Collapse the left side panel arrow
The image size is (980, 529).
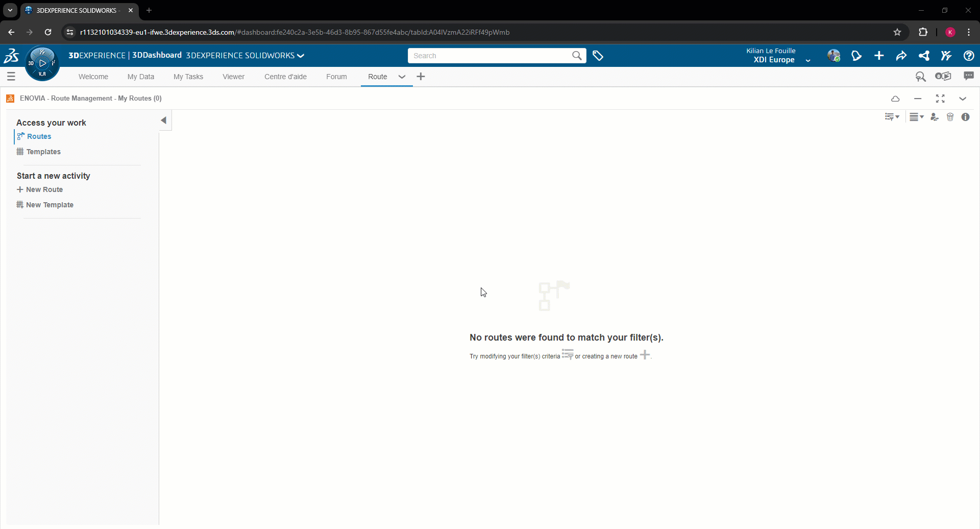pos(164,121)
